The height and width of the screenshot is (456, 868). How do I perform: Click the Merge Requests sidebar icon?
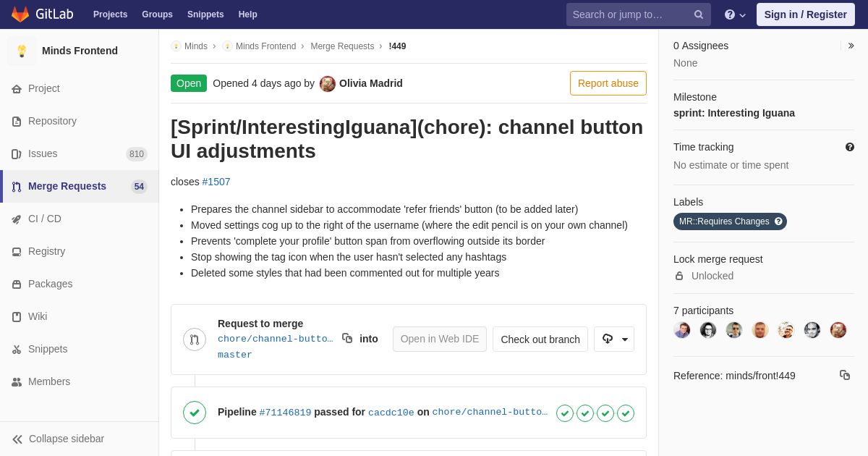17,187
